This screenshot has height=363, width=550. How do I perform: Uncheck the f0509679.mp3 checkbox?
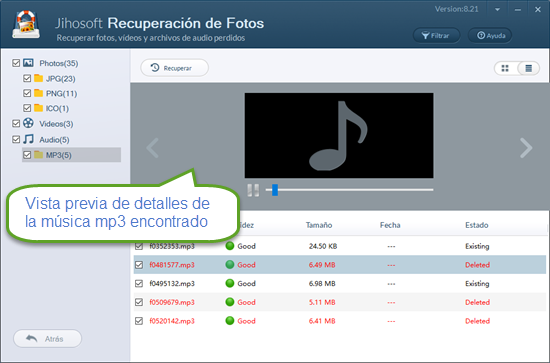139,302
